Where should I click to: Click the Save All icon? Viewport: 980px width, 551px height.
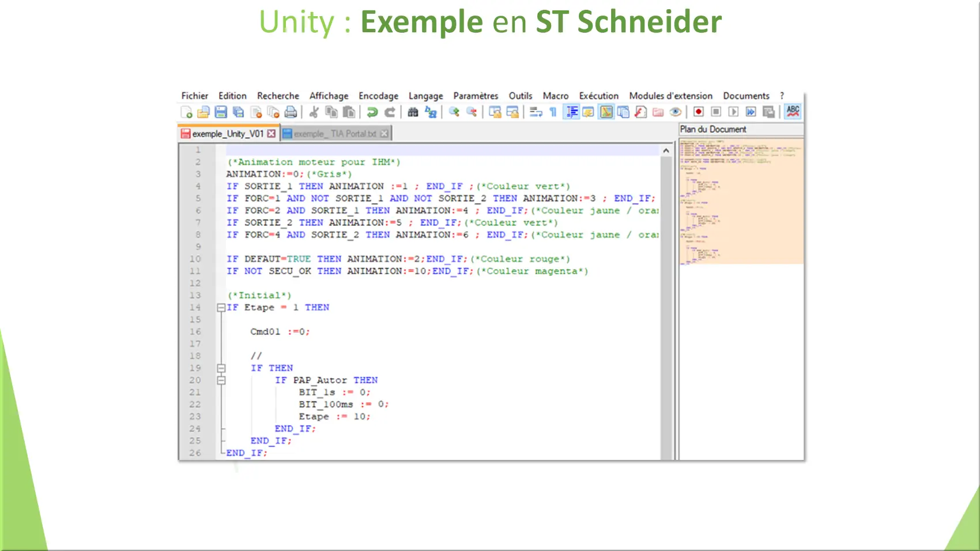[x=238, y=112]
